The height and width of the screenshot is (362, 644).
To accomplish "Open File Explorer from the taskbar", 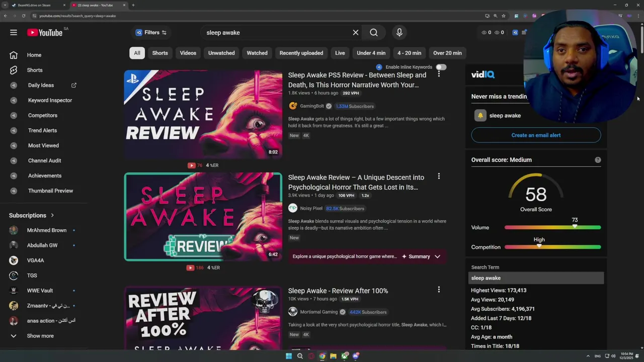I will point(333,356).
